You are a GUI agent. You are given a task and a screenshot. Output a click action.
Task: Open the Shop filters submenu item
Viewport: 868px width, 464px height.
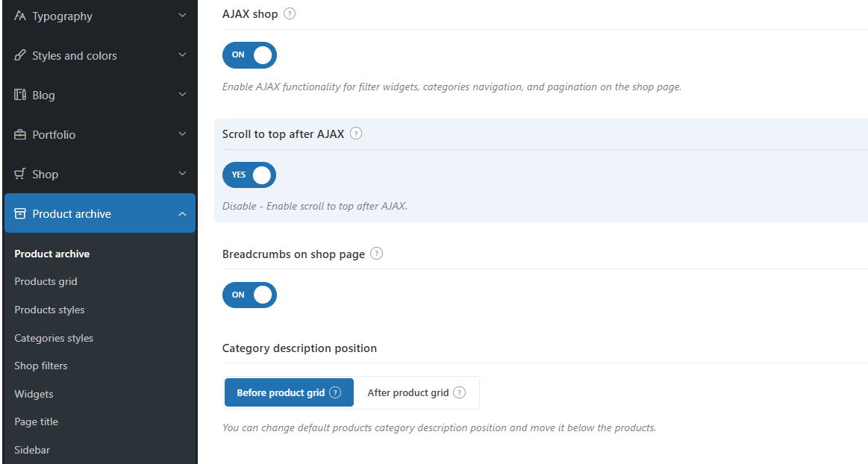(x=41, y=366)
